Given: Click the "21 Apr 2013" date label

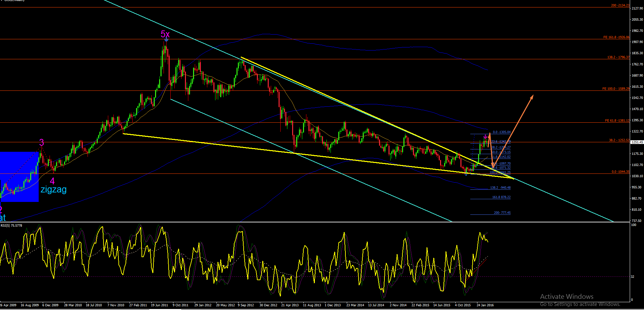Looking at the screenshot, I should 290,305.
